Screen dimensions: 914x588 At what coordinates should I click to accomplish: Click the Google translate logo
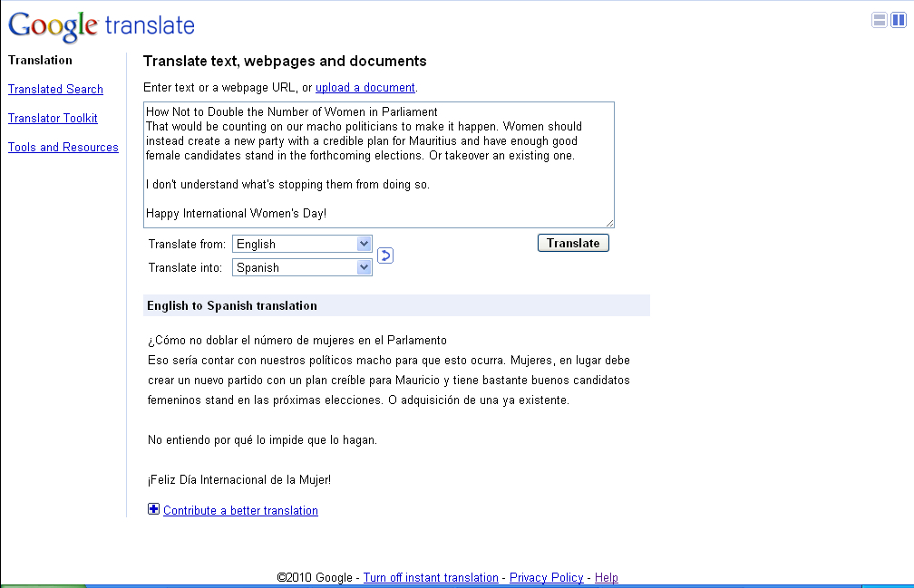(x=102, y=26)
